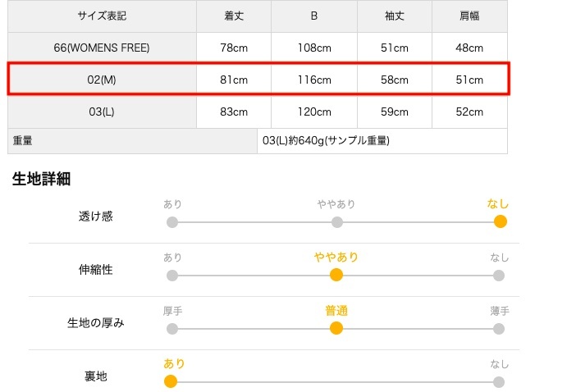Screen dimensions: 567x392
Task: Click the 生地の厚み '薄手' gray dot
Action: coord(499,329)
